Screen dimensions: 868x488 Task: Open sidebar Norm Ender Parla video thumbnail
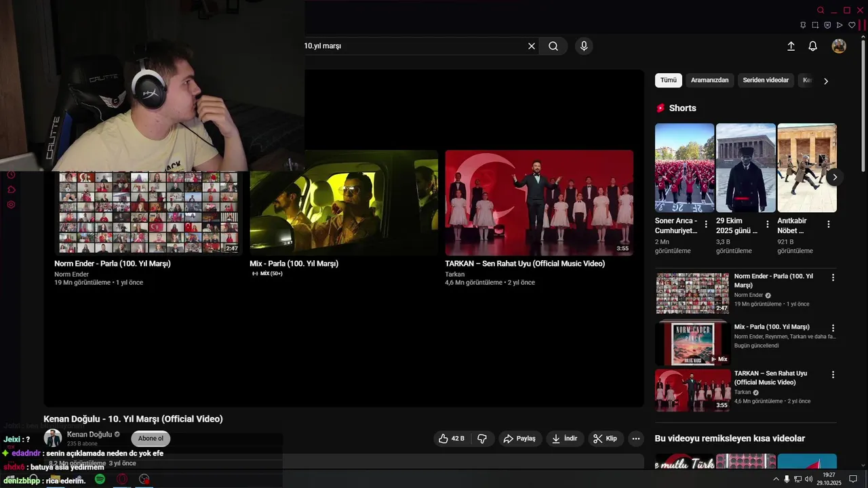[x=692, y=293]
